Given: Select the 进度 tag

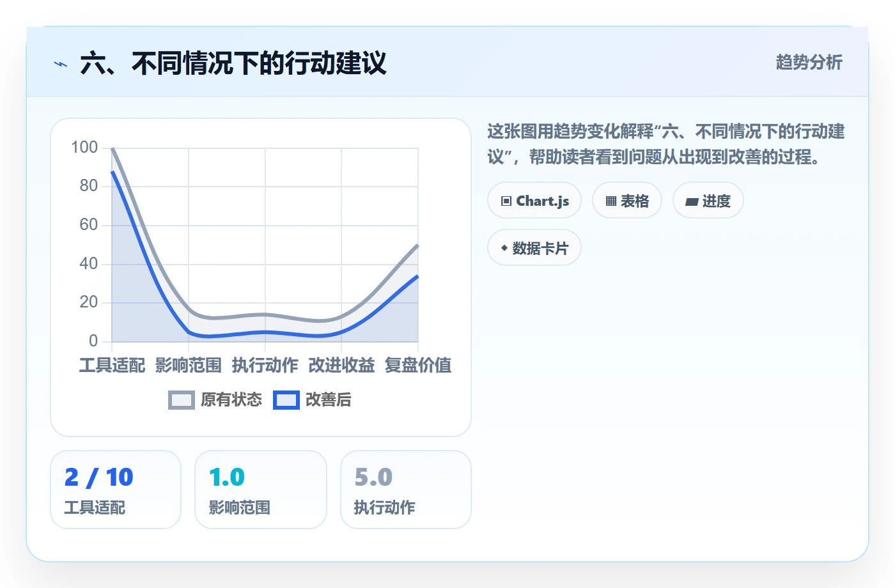Looking at the screenshot, I should 708,201.
